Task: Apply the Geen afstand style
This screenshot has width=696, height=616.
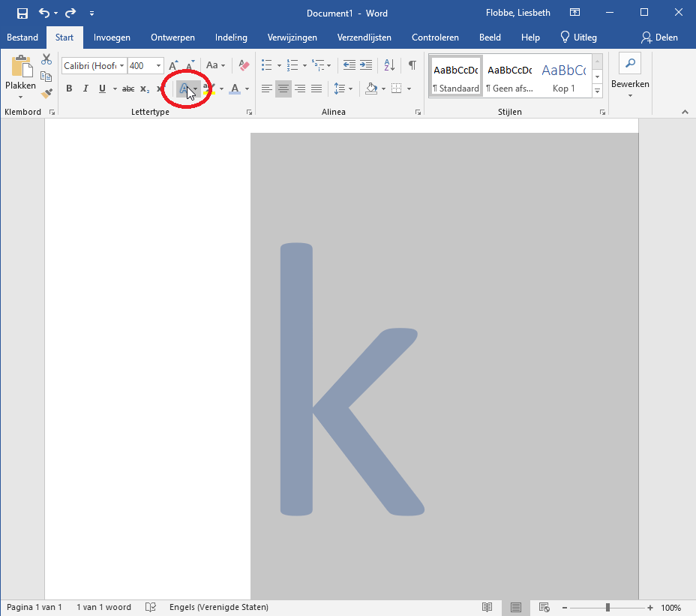Action: pos(509,76)
